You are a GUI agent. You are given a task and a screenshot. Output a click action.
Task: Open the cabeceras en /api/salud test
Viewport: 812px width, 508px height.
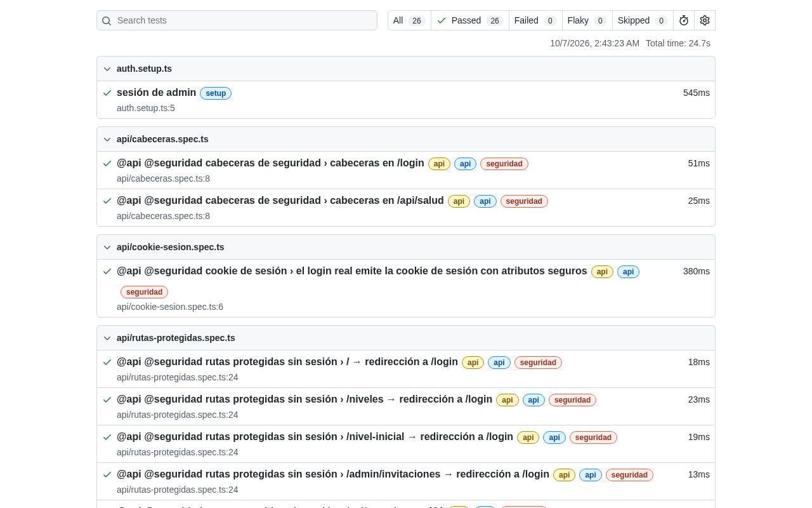pos(280,201)
